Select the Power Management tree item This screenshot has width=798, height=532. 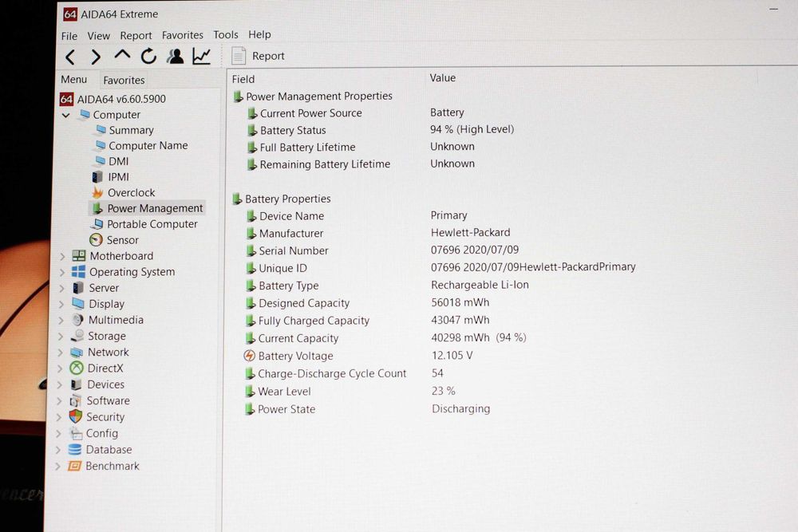pos(147,208)
